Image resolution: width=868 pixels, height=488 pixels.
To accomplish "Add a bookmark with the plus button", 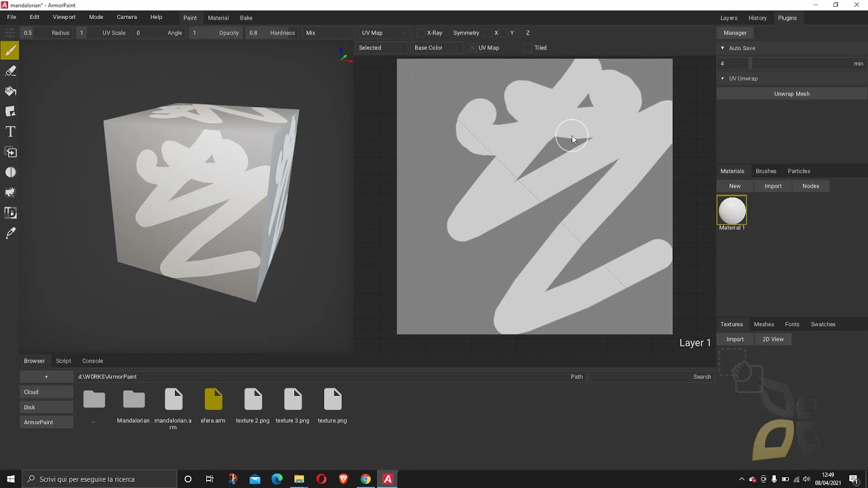I will [x=46, y=377].
